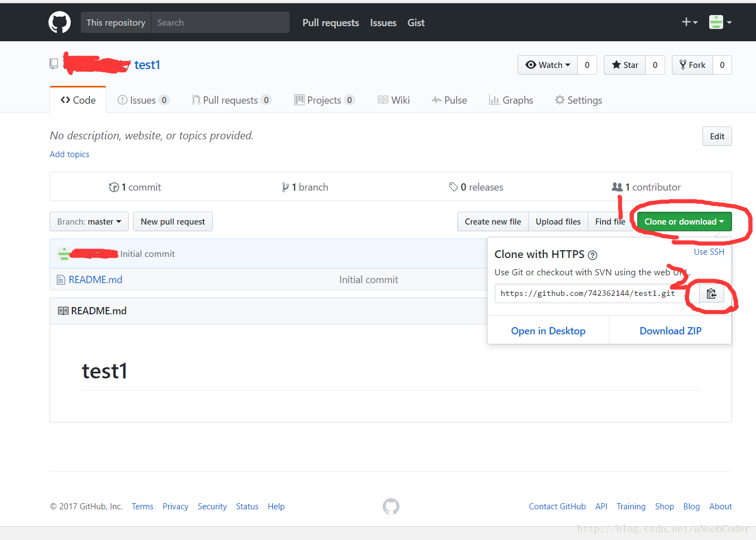Open Privacy link in footer

tap(175, 506)
